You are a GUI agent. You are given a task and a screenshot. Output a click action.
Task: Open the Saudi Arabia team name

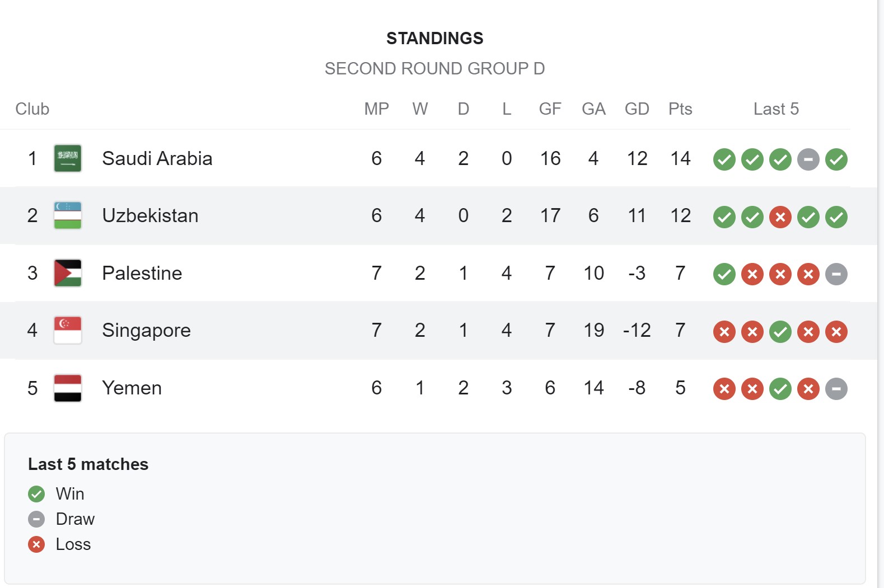[x=157, y=158]
